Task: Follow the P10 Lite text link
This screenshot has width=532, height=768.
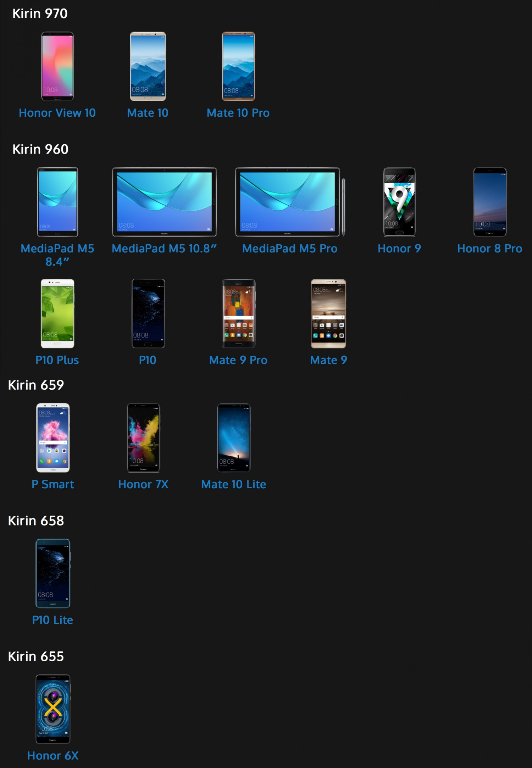Action: point(53,620)
